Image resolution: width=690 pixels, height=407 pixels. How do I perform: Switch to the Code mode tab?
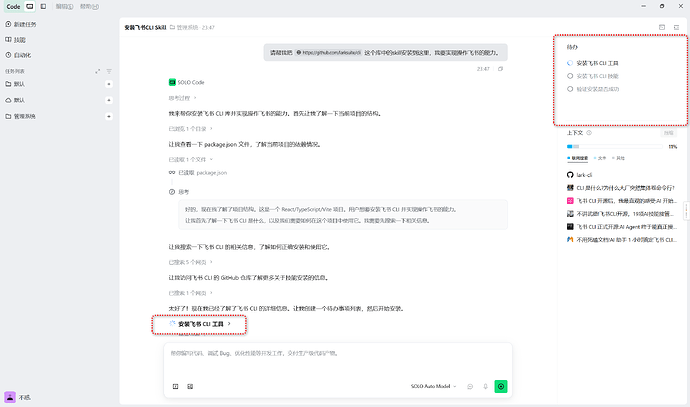click(13, 7)
